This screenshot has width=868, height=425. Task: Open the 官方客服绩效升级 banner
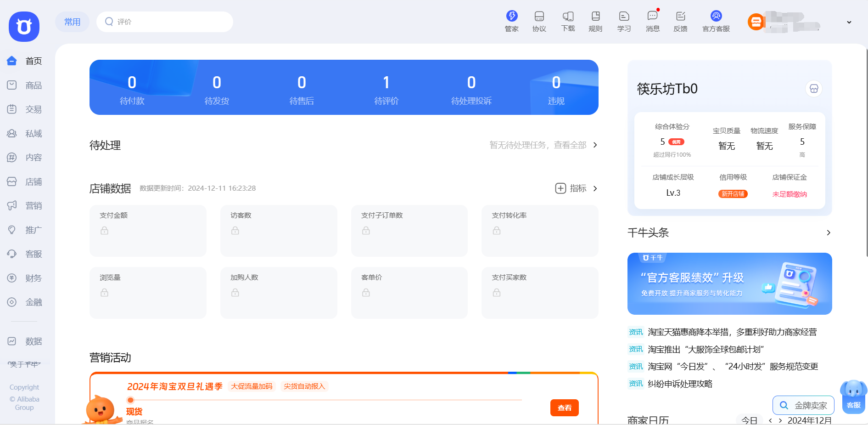[x=730, y=283]
